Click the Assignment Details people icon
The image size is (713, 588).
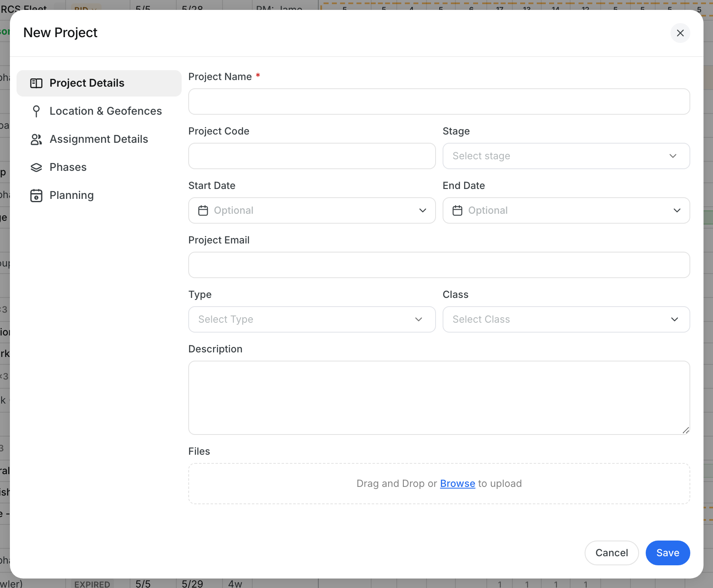coord(36,139)
